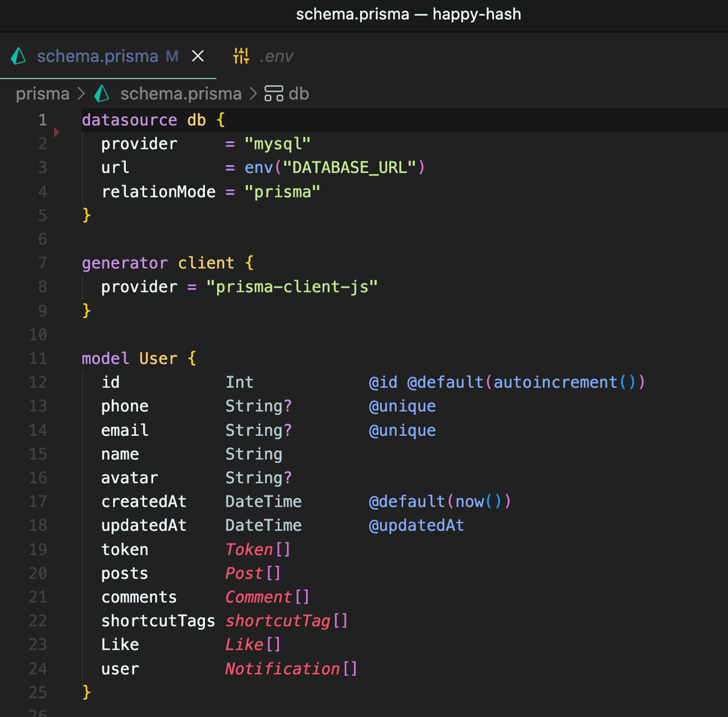The image size is (728, 717).
Task: Click autoincrement in the id default
Action: pos(555,382)
